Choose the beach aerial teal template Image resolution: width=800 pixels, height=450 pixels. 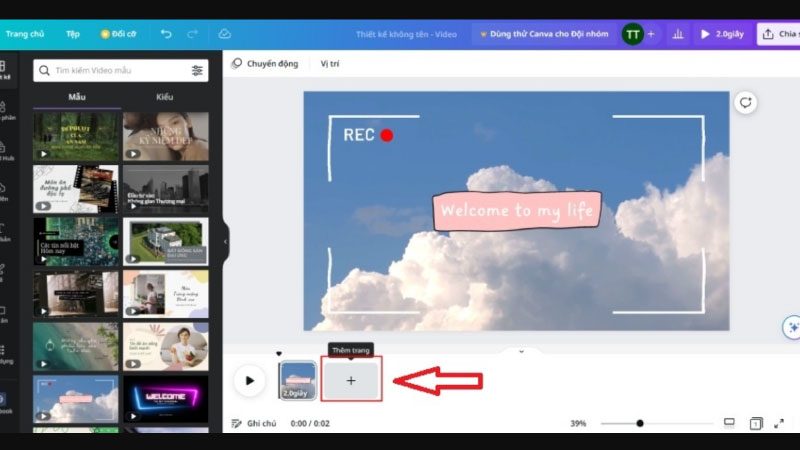pos(76,347)
